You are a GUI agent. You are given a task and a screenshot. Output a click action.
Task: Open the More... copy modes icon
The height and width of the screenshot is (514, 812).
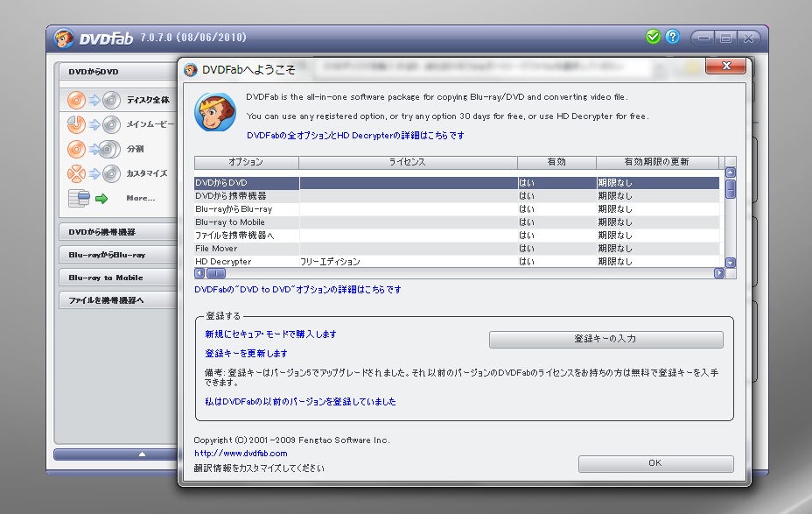(x=88, y=198)
